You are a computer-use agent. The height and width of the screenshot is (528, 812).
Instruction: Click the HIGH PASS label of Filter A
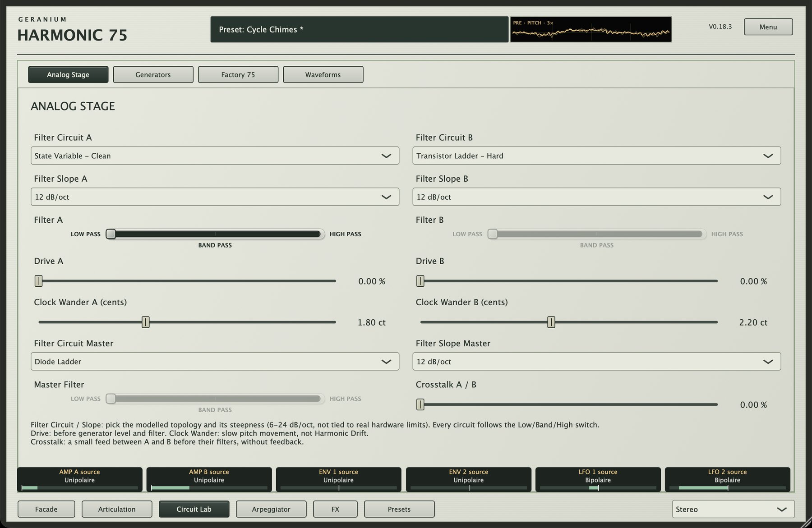click(345, 234)
